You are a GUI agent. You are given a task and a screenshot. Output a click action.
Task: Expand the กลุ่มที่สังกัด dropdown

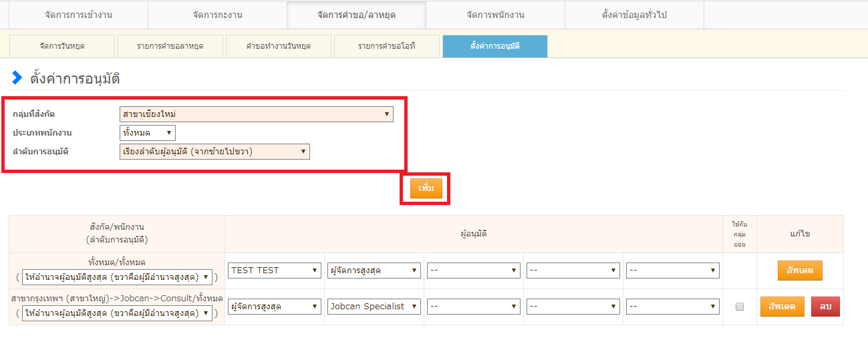(256, 114)
